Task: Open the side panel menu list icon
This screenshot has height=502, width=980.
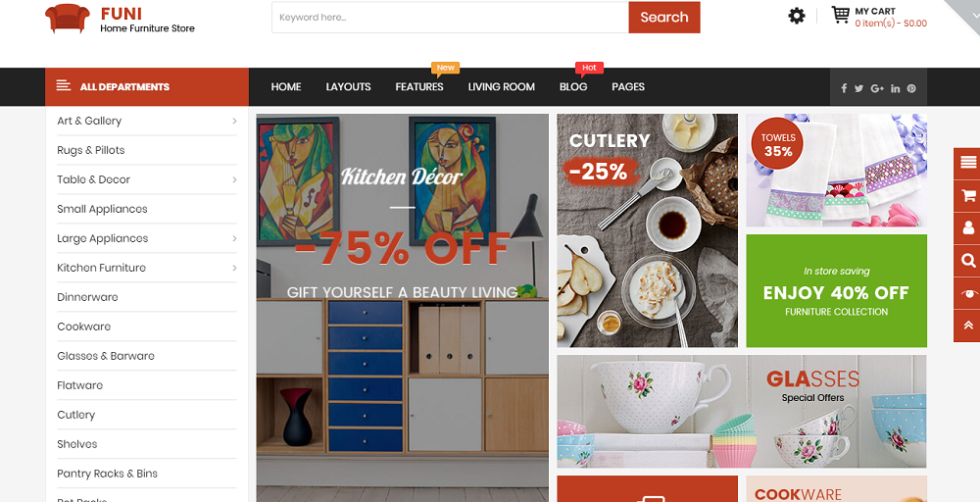Action: tap(968, 163)
